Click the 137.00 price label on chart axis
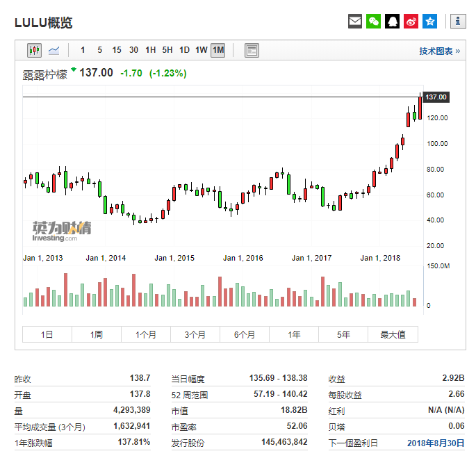Viewport: 476px width, 458px height. (x=436, y=97)
